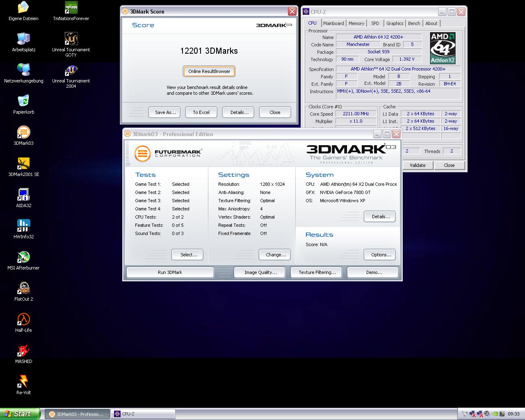
Task: Open system Details... in 3DMark03
Action: [381, 217]
